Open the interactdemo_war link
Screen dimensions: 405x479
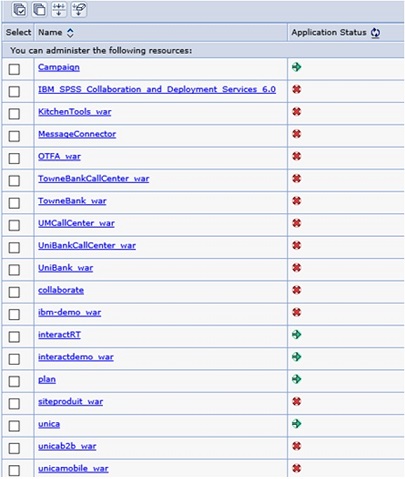(76, 357)
